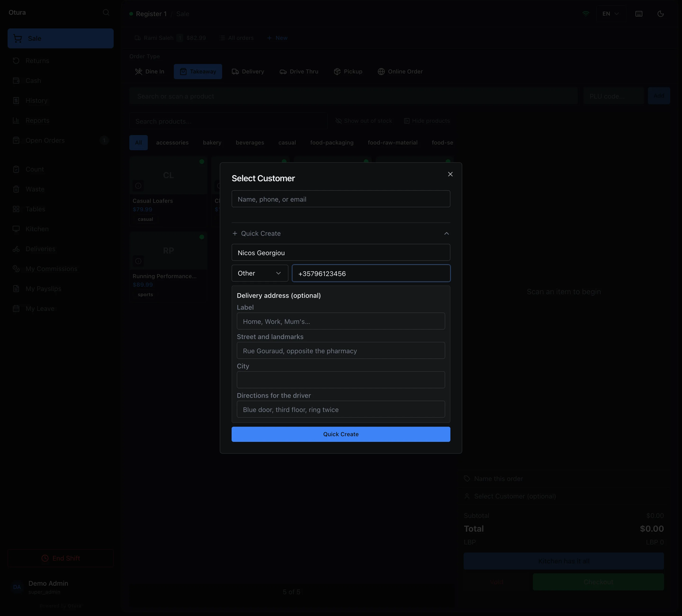Select the Drive Thru order type
The height and width of the screenshot is (616, 682).
(x=299, y=71)
